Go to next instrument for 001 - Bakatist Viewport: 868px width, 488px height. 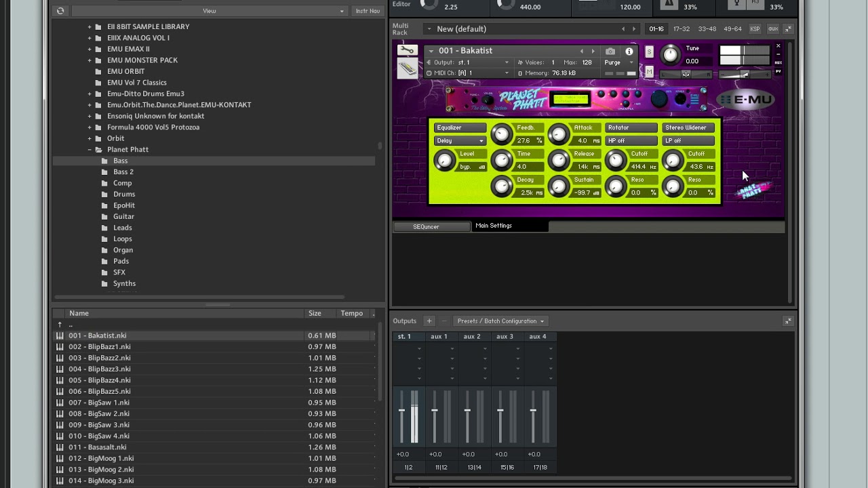593,52
